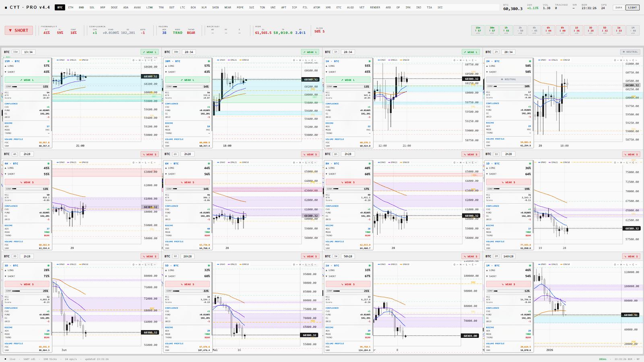Click WEAK S badge in 1D chart header
This screenshot has height=362, width=644.
pyautogui.click(x=632, y=154)
